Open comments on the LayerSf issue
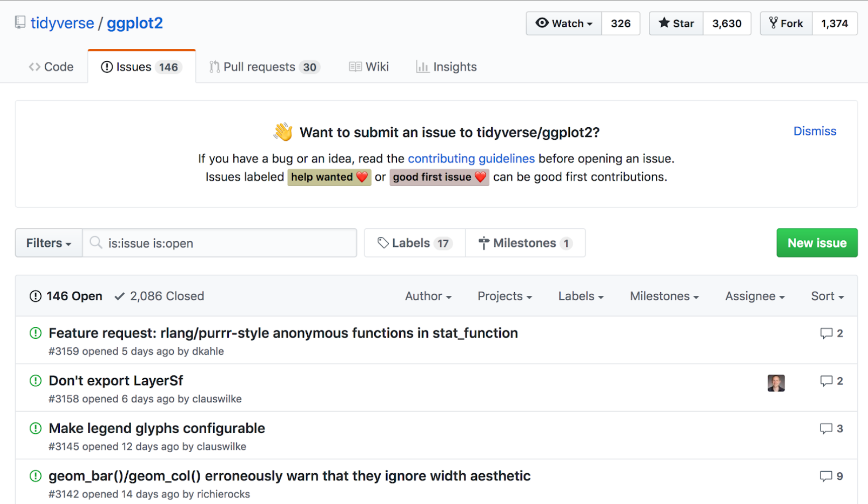Viewport: 868px width, 504px height. click(x=831, y=381)
